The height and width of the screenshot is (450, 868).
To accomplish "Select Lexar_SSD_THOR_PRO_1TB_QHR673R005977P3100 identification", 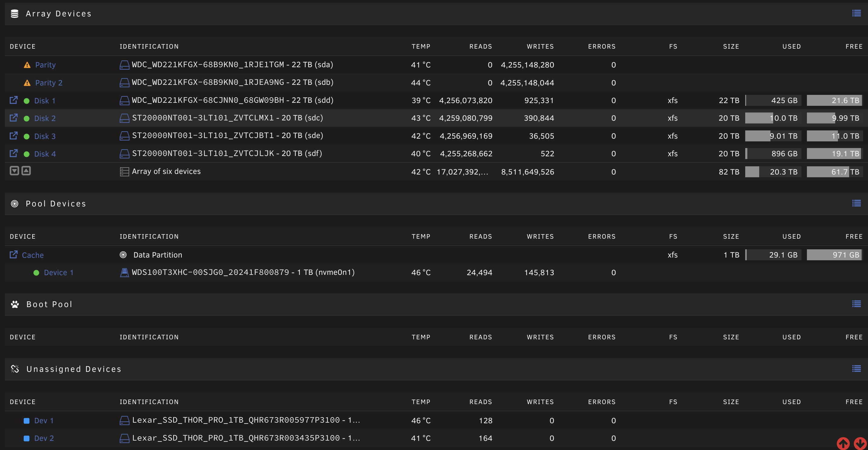I will click(x=236, y=420).
